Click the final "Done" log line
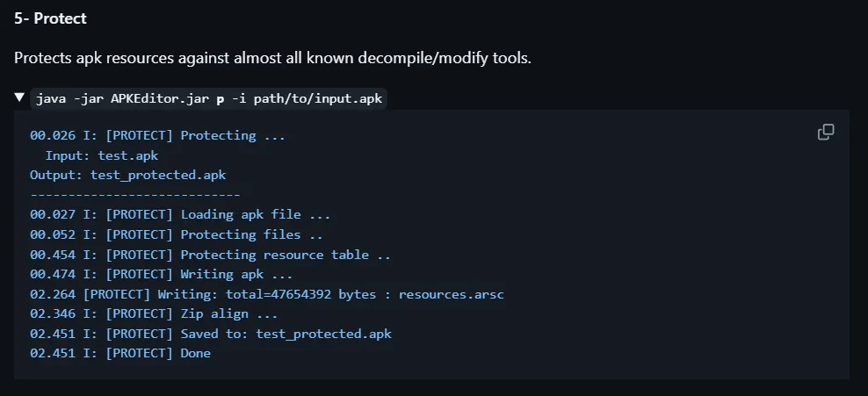Image resolution: width=868 pixels, height=396 pixels. 120,353
